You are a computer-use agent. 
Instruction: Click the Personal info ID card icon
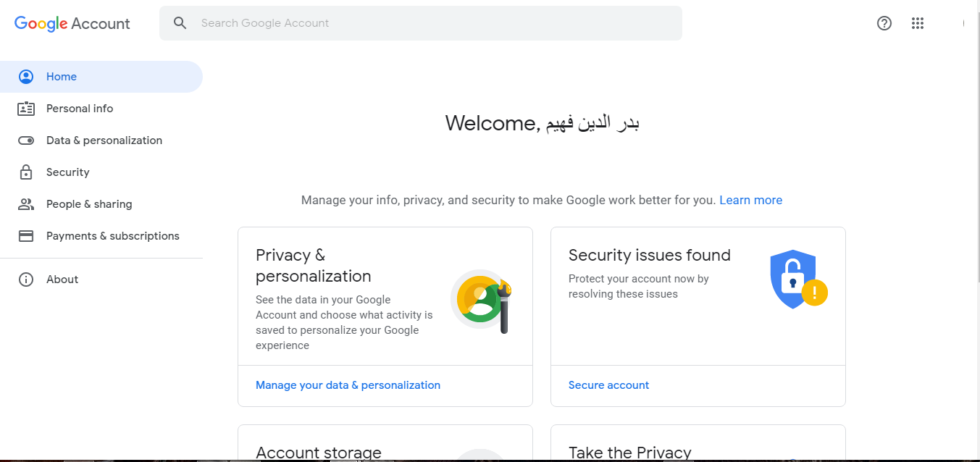click(x=26, y=109)
